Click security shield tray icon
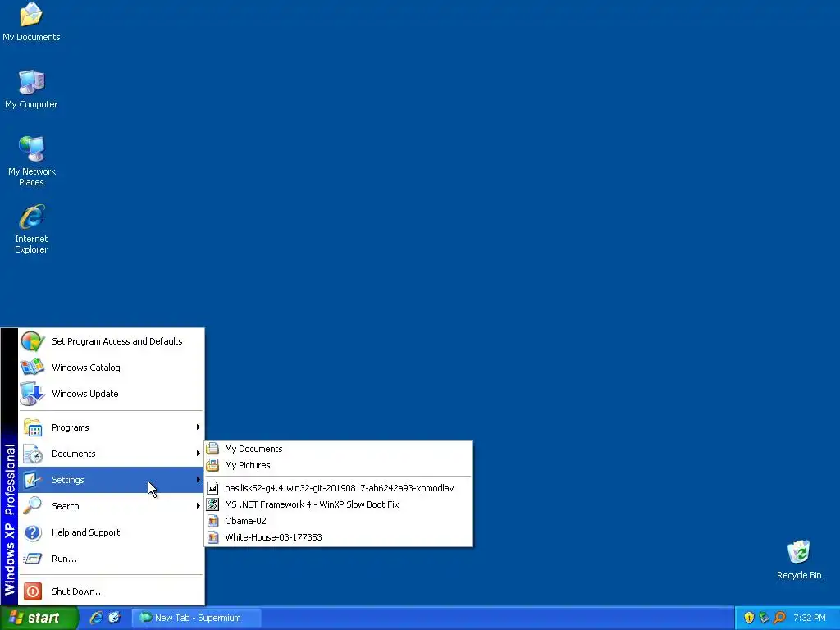 pos(749,618)
